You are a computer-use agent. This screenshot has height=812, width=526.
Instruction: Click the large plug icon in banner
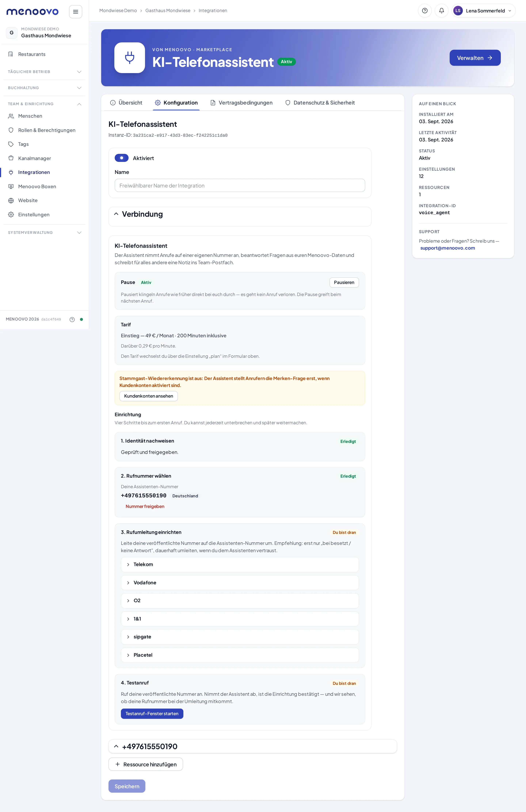(130, 58)
